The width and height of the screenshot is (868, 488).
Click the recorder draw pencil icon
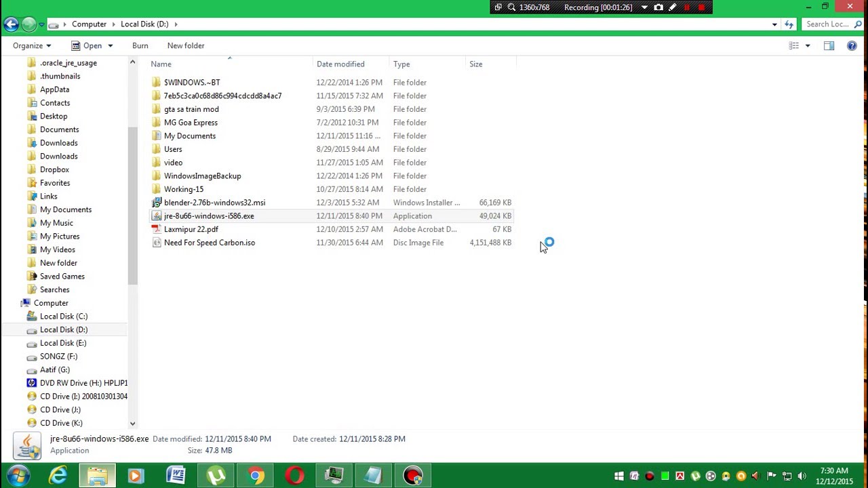pos(673,7)
